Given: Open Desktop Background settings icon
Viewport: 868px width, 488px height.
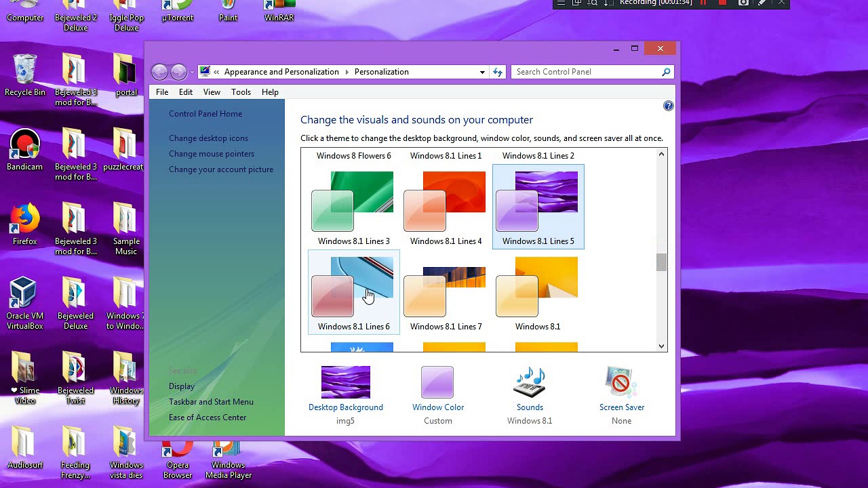Looking at the screenshot, I should [x=346, y=383].
